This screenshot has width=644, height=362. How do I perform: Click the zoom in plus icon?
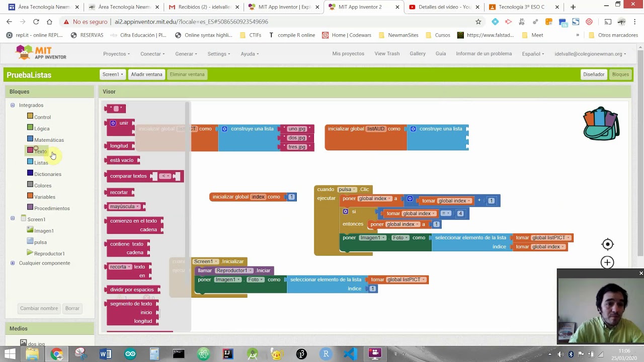point(607,262)
